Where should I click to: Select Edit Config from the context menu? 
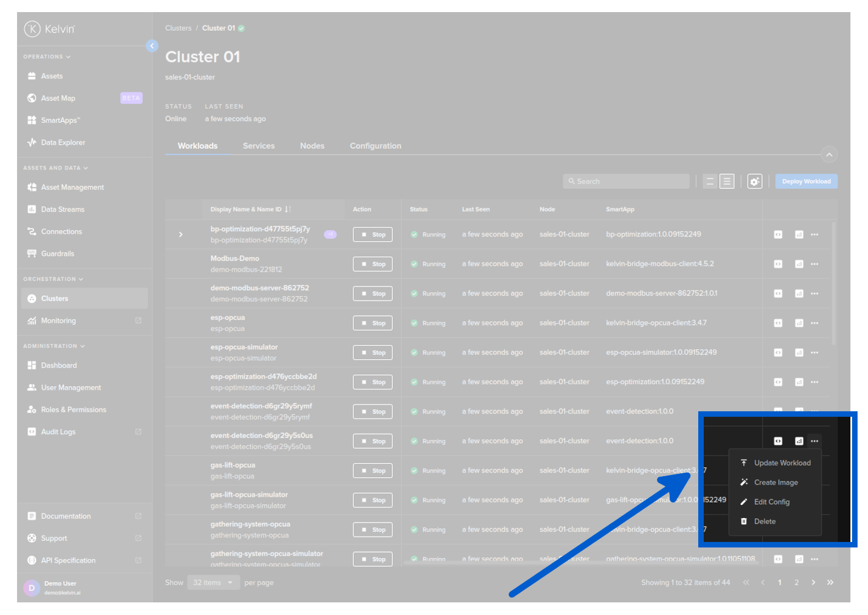click(x=771, y=502)
